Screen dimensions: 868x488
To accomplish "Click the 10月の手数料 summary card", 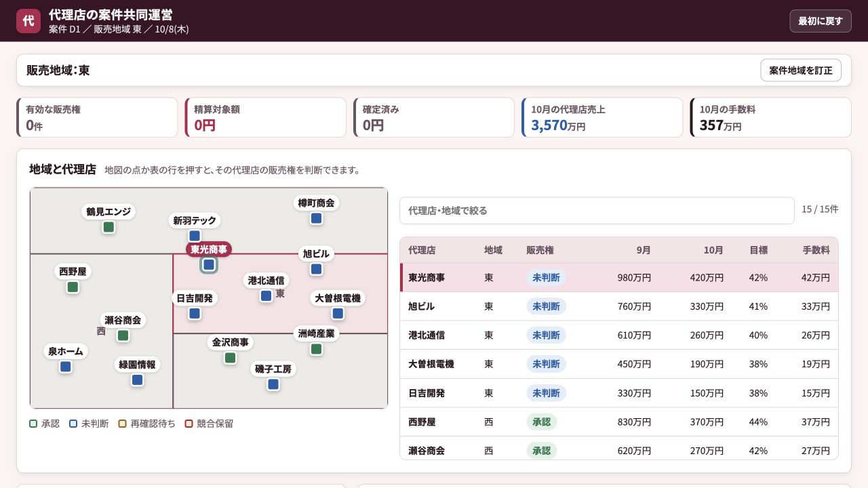I will click(x=770, y=117).
